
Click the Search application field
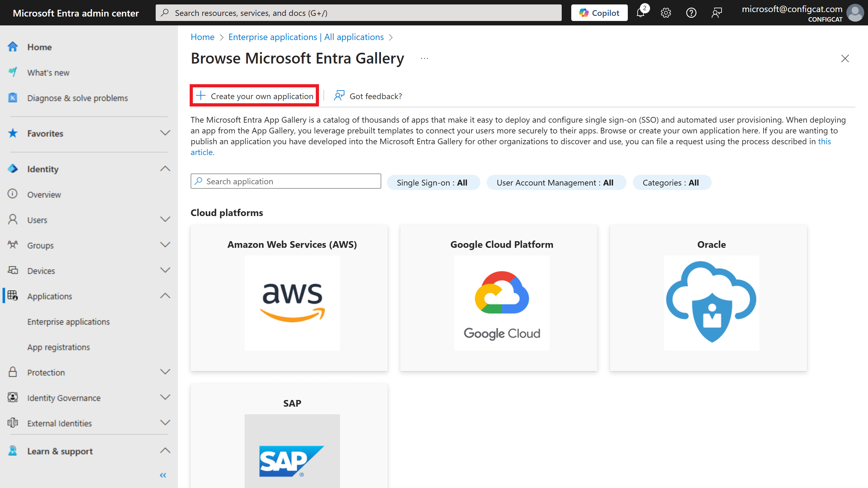pos(285,181)
